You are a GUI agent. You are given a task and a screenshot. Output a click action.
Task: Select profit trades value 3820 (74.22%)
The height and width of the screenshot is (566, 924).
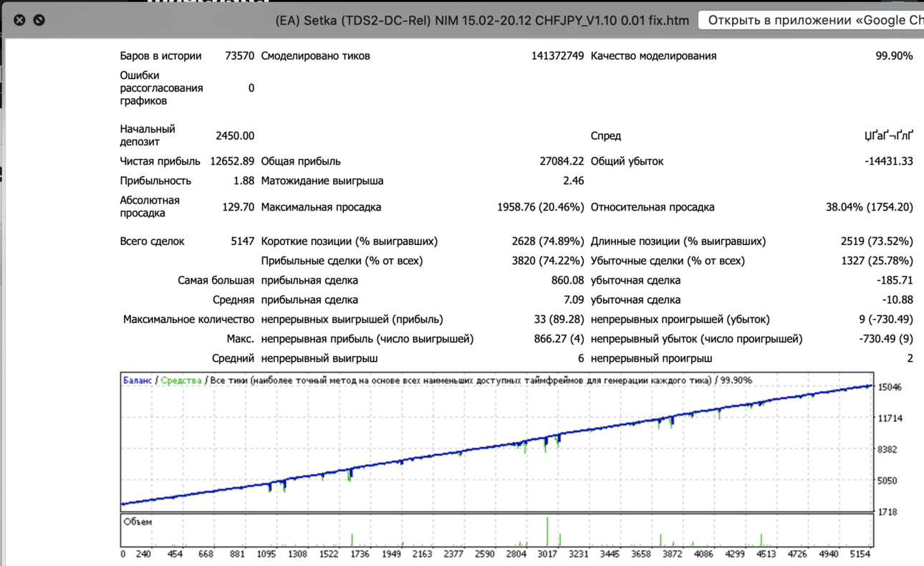coord(548,261)
